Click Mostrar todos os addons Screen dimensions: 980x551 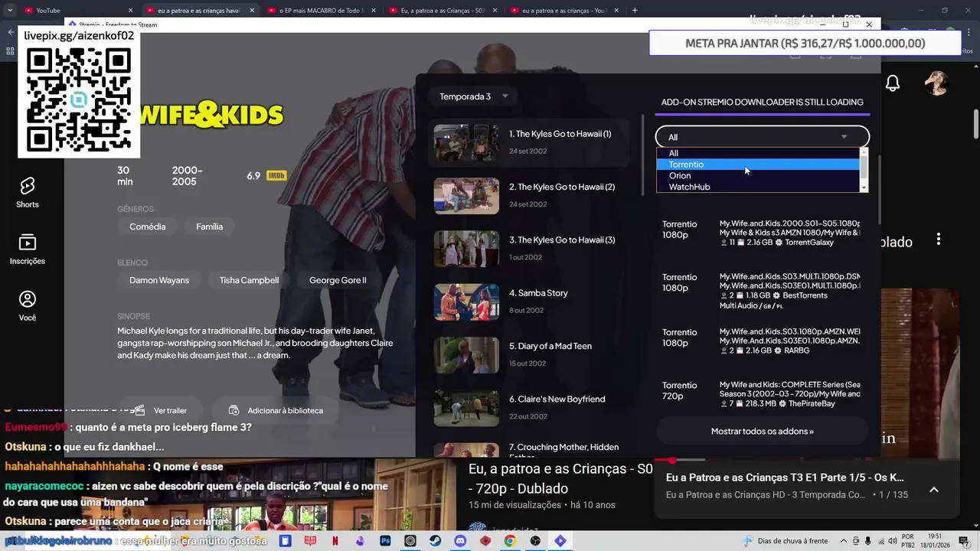point(763,431)
